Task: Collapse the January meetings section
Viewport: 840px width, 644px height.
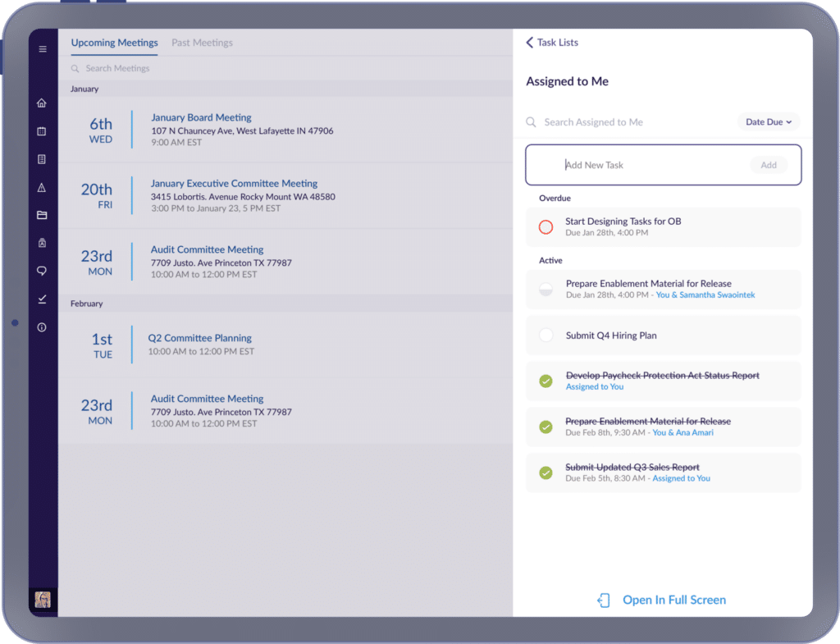Action: pos(84,88)
